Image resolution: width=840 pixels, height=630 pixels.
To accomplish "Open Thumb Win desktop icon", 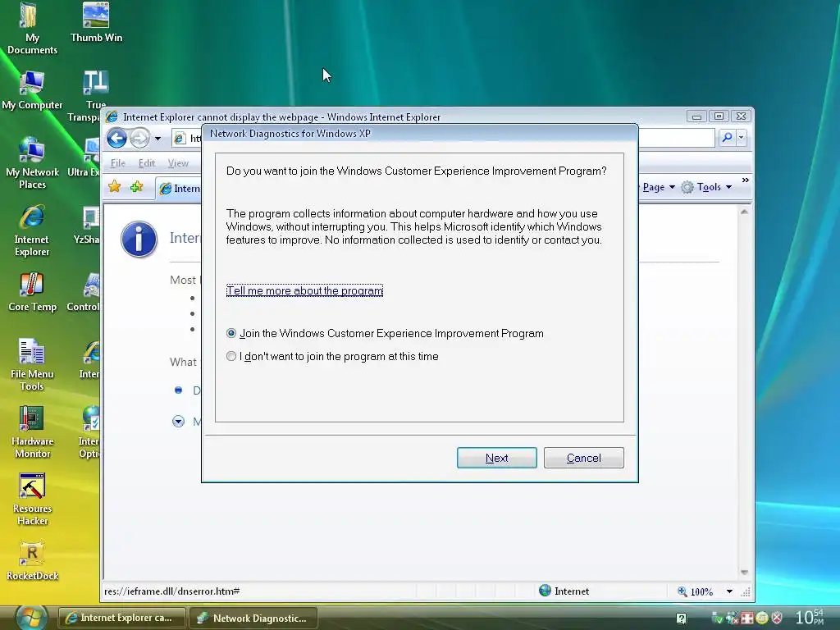I will tap(97, 22).
